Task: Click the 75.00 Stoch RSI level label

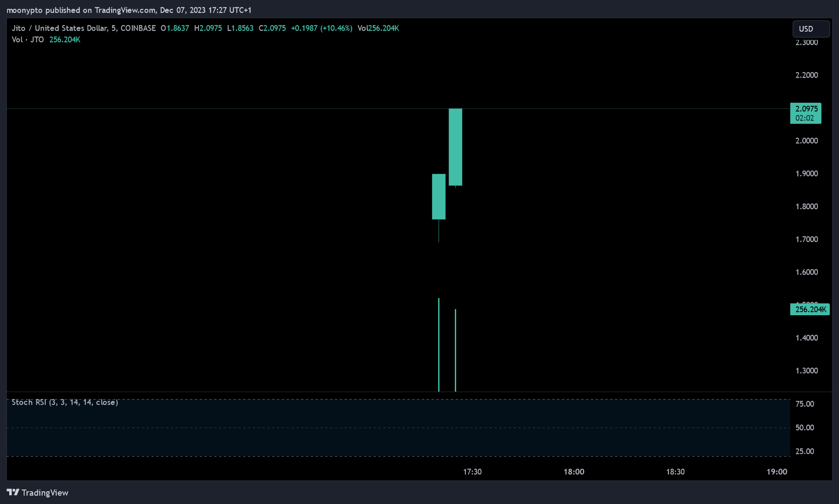Action: [x=805, y=404]
